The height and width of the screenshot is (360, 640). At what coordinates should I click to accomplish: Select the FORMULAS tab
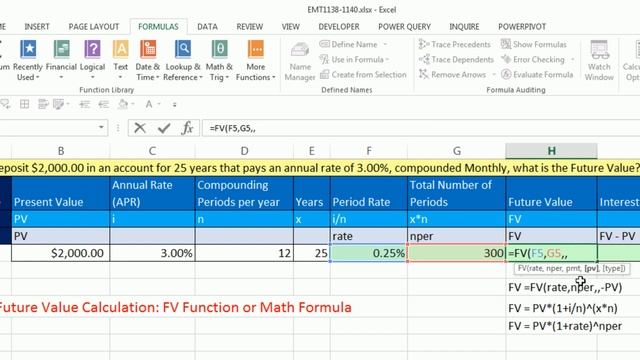pos(158,27)
